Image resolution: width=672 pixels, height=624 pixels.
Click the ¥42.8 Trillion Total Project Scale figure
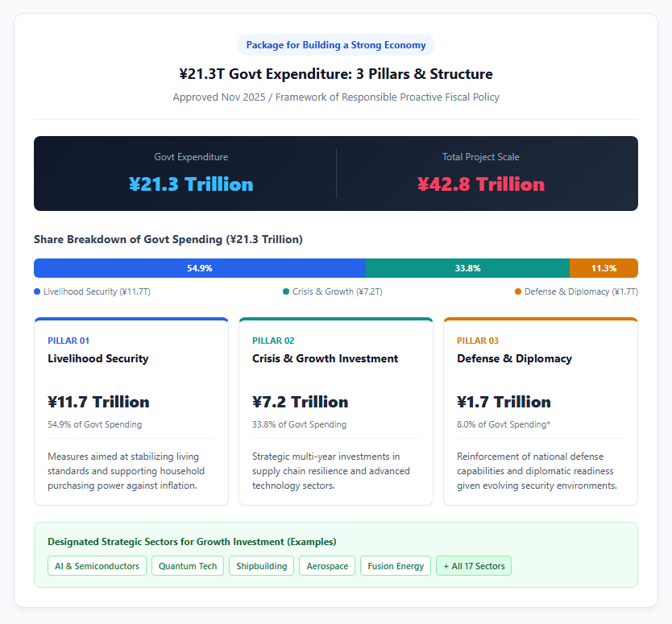point(481,184)
